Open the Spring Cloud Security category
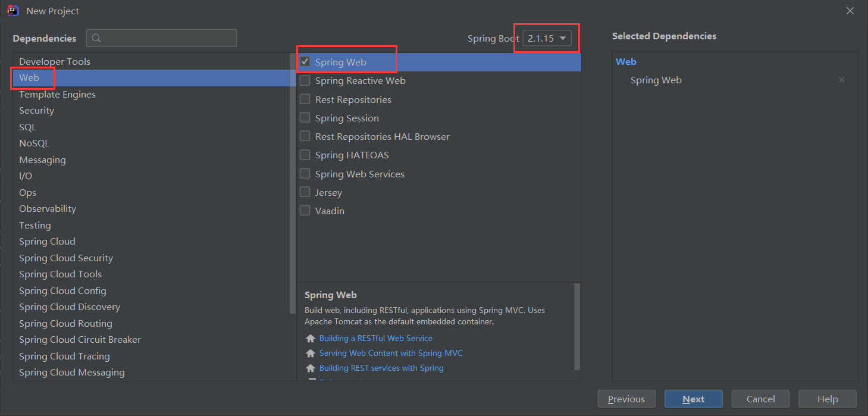 151,258
